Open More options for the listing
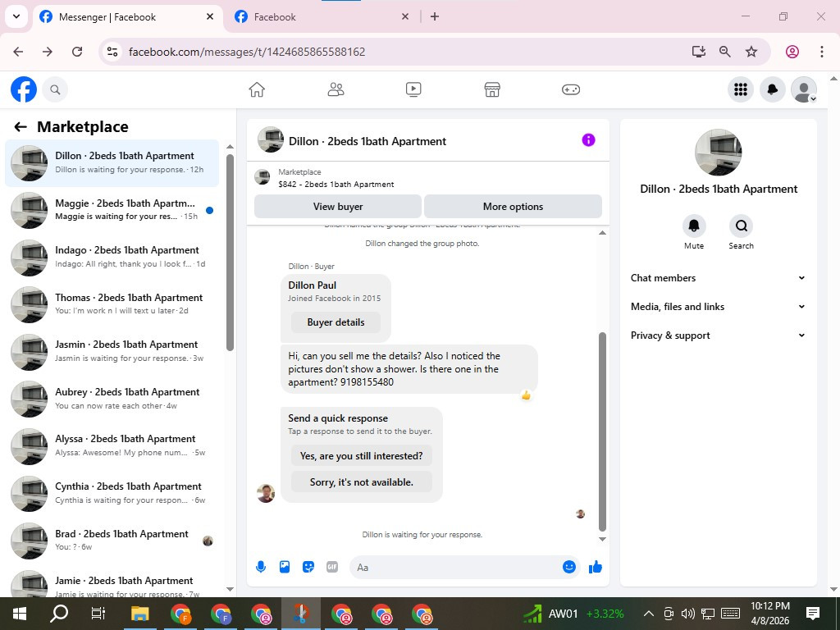Screen dimensions: 840x630 pos(513,206)
